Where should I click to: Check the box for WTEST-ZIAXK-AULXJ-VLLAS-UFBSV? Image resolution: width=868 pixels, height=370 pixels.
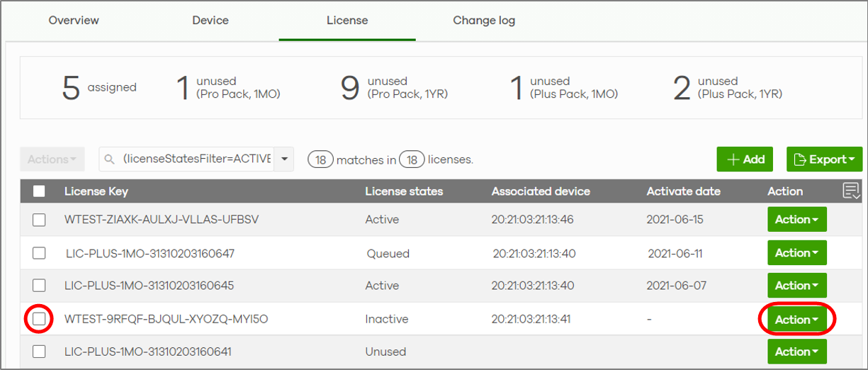click(x=39, y=220)
